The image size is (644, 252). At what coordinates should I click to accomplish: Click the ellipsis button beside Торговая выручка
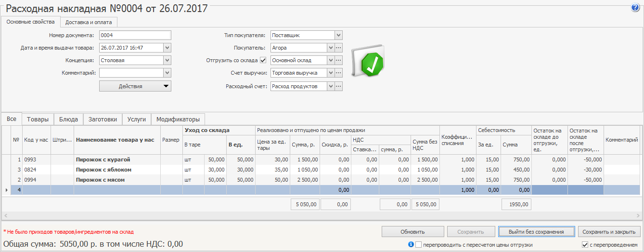point(338,73)
